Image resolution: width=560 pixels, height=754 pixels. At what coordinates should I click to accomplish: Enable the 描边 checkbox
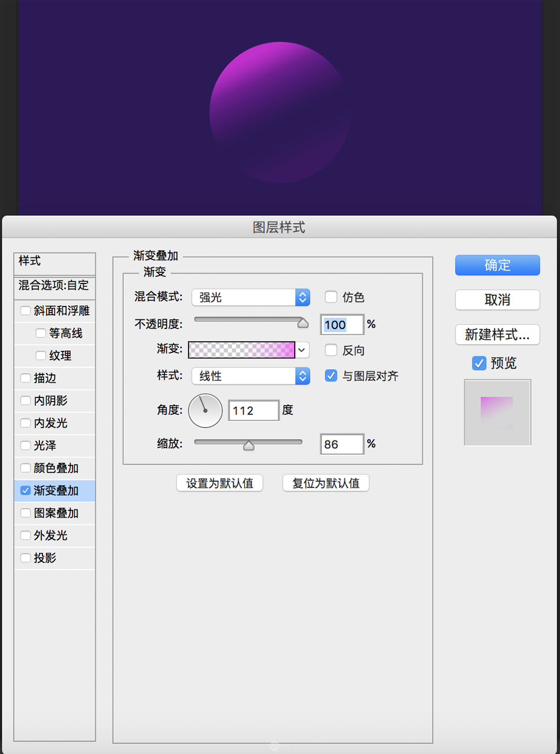pyautogui.click(x=25, y=378)
